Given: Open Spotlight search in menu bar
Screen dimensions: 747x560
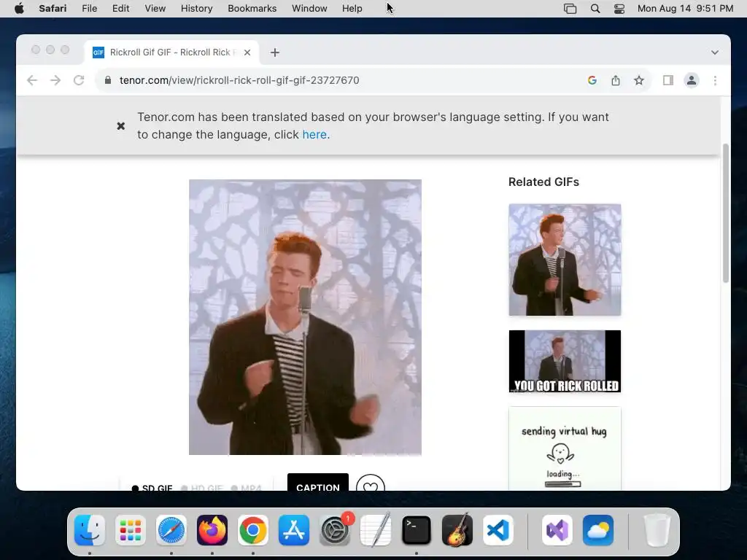Looking at the screenshot, I should 595,9.
